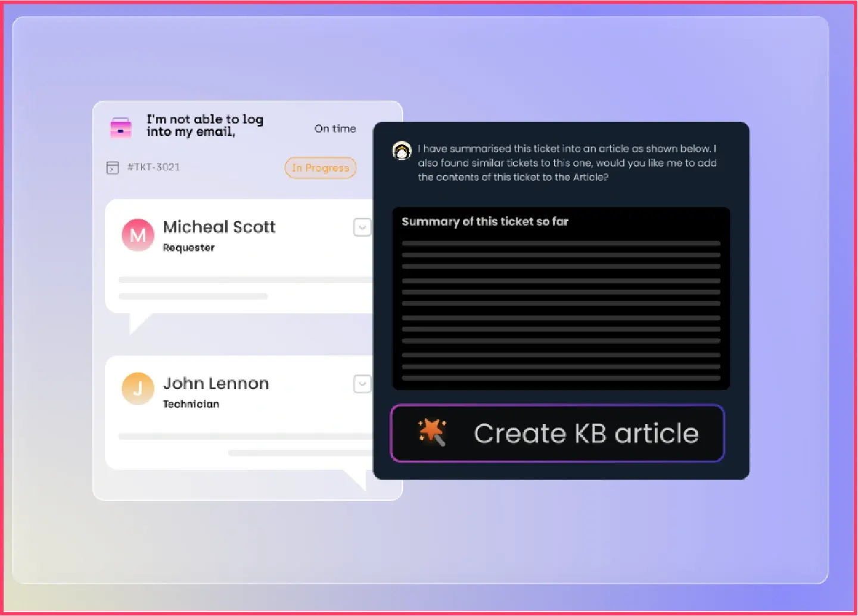
Task: Click the In Progress status badge
Action: coord(321,168)
